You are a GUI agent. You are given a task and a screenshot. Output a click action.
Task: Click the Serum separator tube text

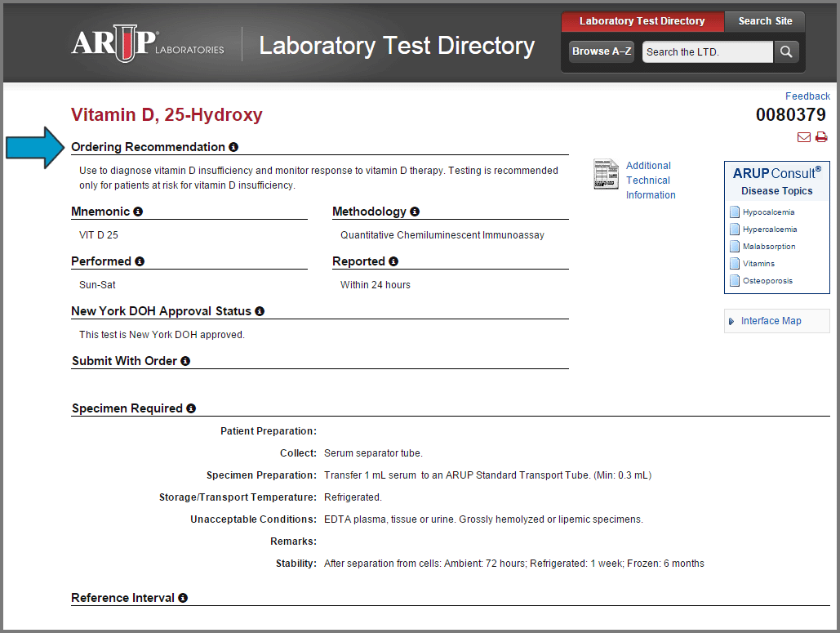click(x=373, y=453)
